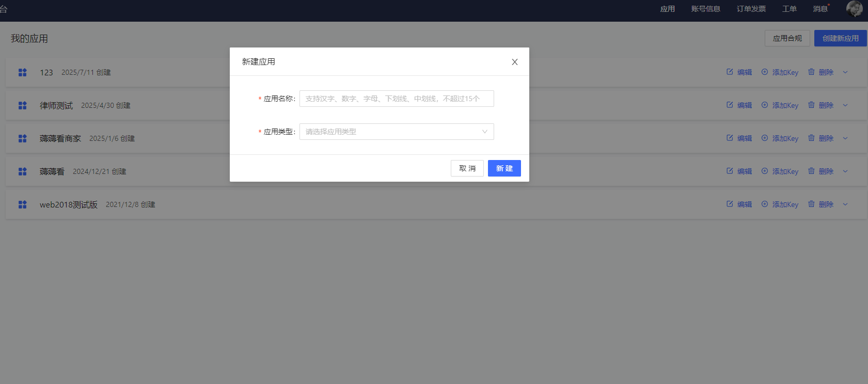
Task: Click 添加Key link in 2024/12/21 薅薅看 row
Action: pyautogui.click(x=785, y=171)
